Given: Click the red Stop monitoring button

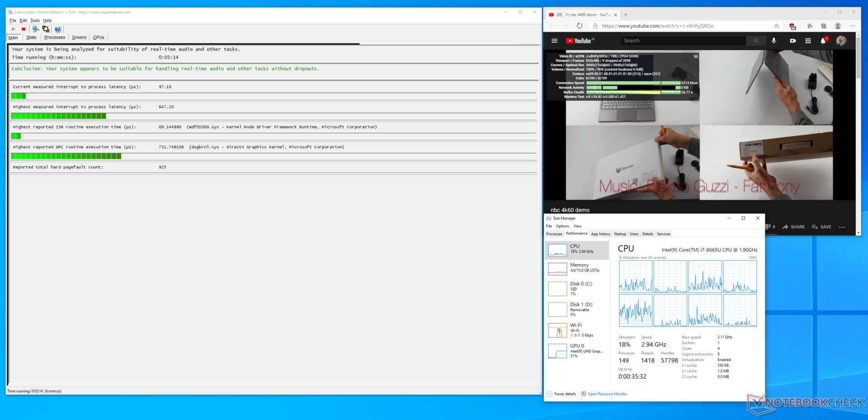Looking at the screenshot, I should [x=24, y=29].
